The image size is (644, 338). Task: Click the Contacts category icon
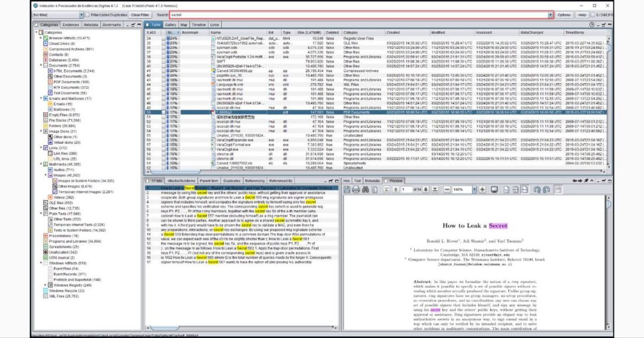click(45, 55)
